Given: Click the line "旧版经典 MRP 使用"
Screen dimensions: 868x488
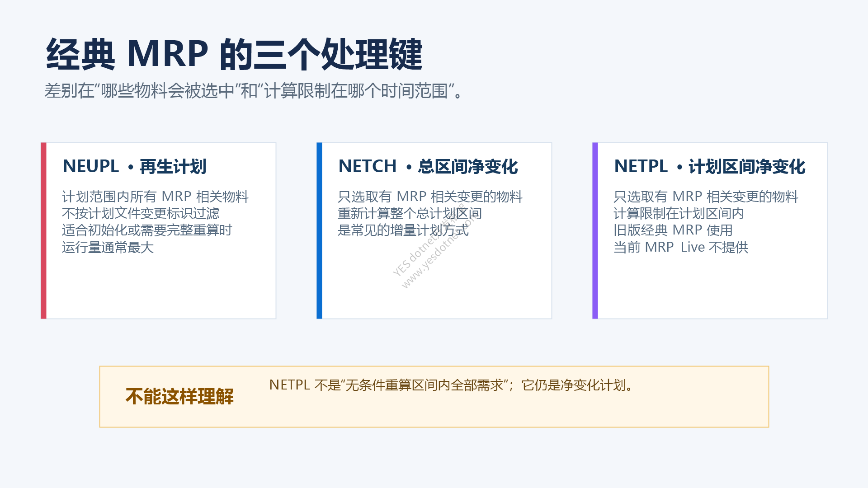Looking at the screenshot, I should tap(673, 230).
